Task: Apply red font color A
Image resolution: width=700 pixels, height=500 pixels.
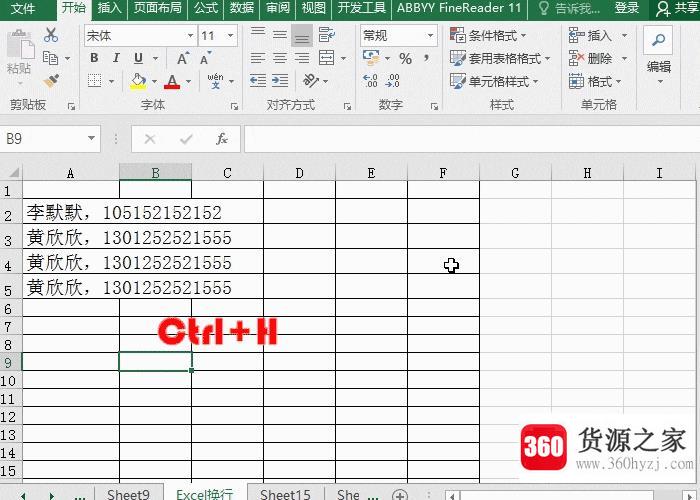Action: point(172,81)
